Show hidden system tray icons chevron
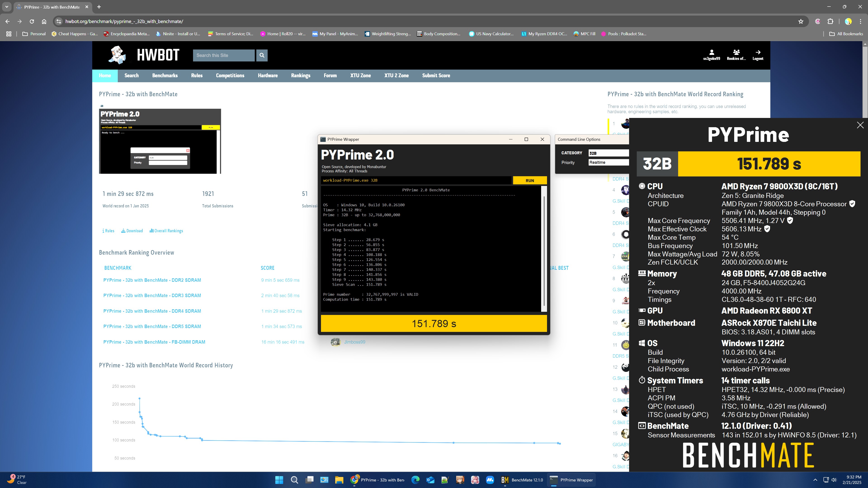 pos(815,480)
